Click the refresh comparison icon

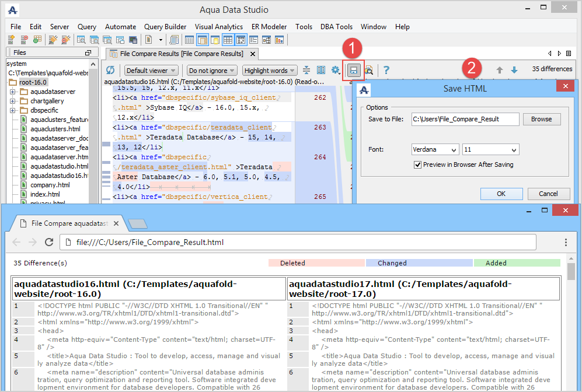click(x=110, y=71)
